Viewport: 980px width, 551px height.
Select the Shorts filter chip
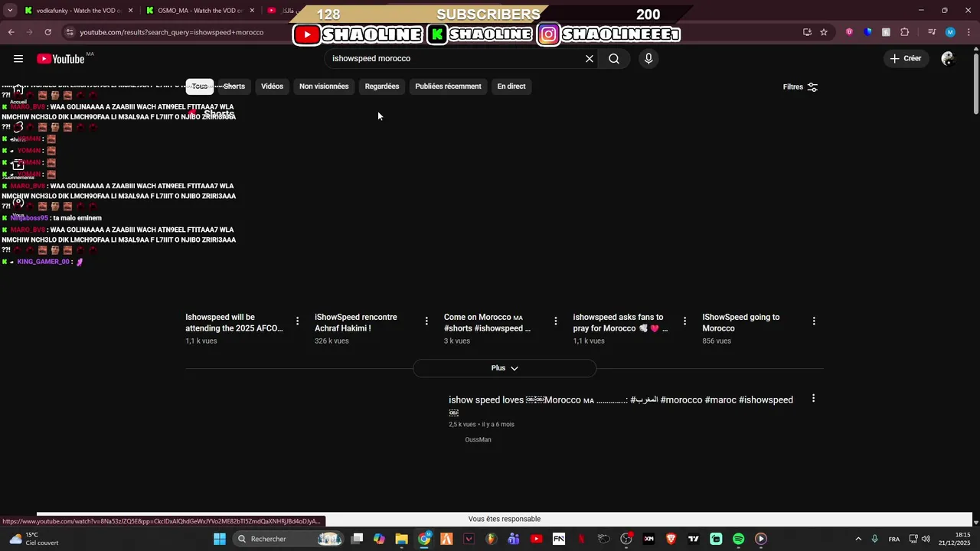[x=234, y=86]
